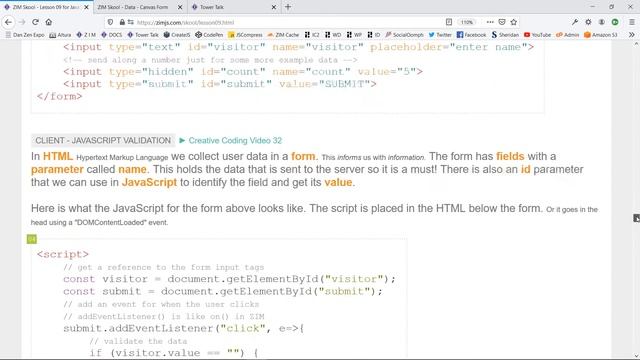The height and width of the screenshot is (360, 640).
Task: Open the Tower Talk bookmark
Action: (x=143, y=35)
